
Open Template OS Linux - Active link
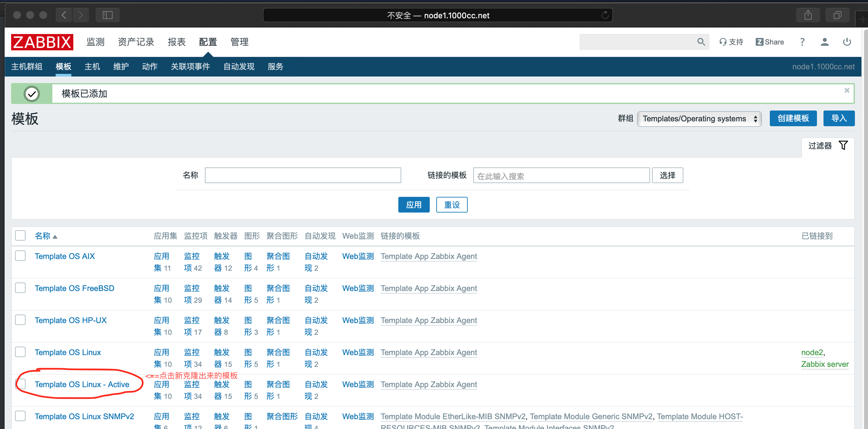[82, 384]
